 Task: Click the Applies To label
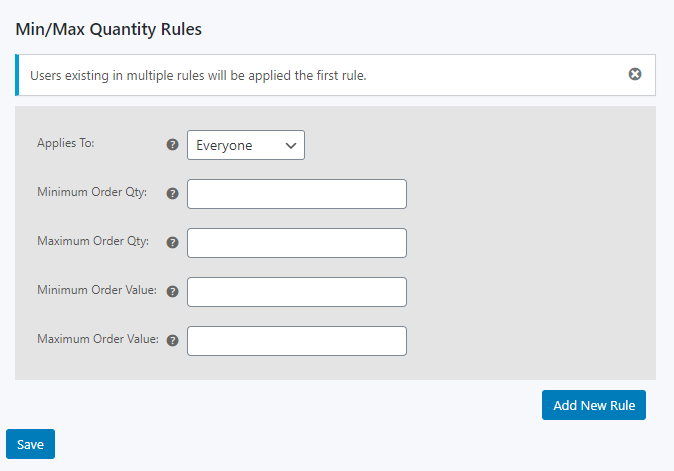point(65,143)
